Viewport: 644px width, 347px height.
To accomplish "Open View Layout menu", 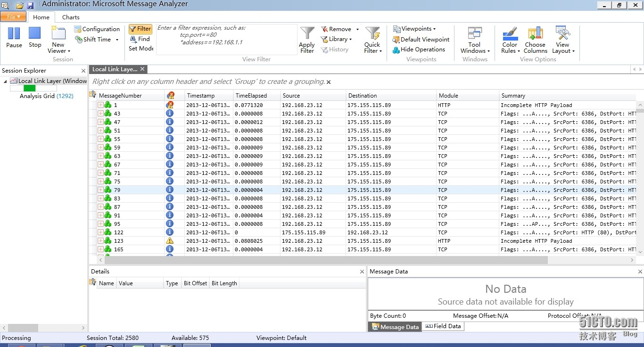I will coord(563,40).
